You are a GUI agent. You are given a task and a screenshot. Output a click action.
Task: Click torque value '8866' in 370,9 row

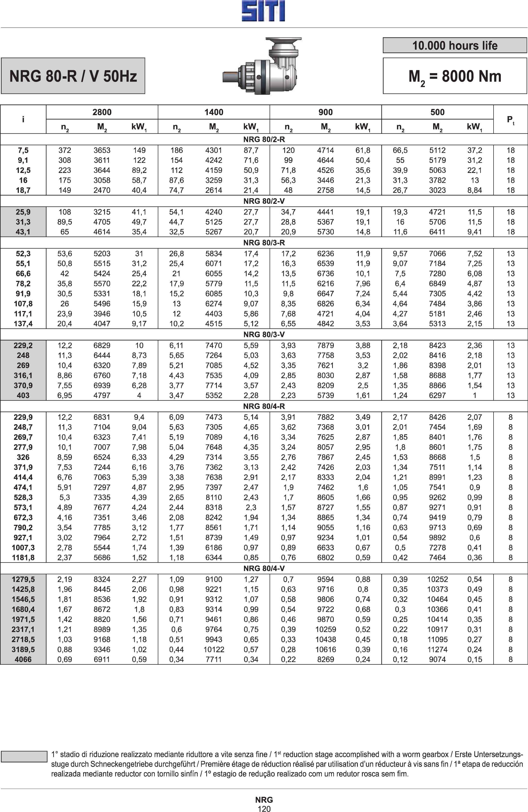(437, 385)
